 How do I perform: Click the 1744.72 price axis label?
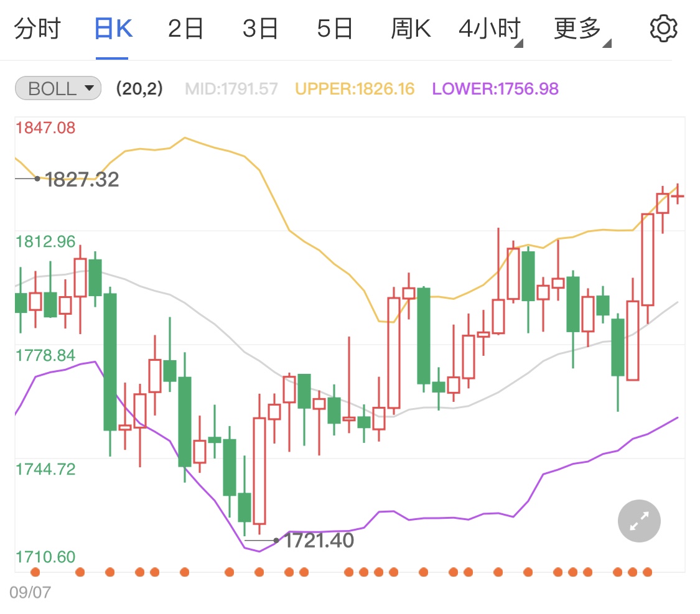[45, 470]
